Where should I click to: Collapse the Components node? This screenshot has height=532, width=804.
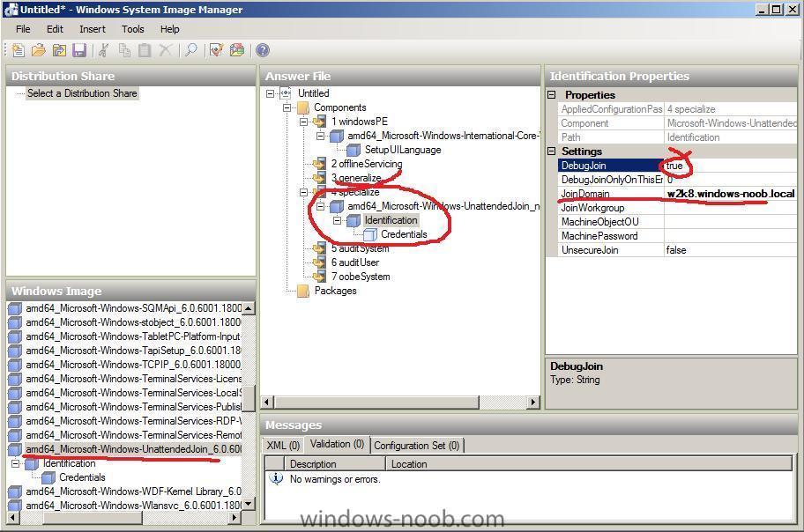(x=287, y=107)
